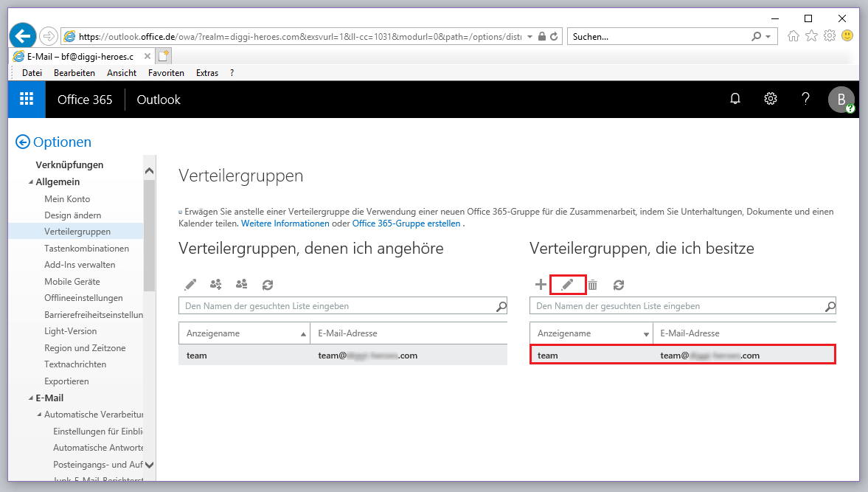The height and width of the screenshot is (492, 868).
Task: Edit group in groups I belong to
Action: (190, 285)
